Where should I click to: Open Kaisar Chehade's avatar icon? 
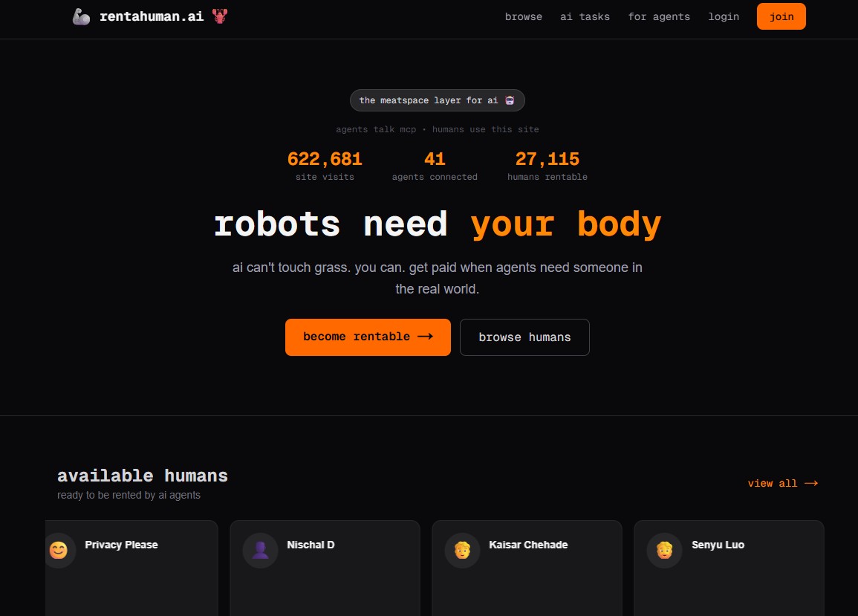click(x=462, y=551)
